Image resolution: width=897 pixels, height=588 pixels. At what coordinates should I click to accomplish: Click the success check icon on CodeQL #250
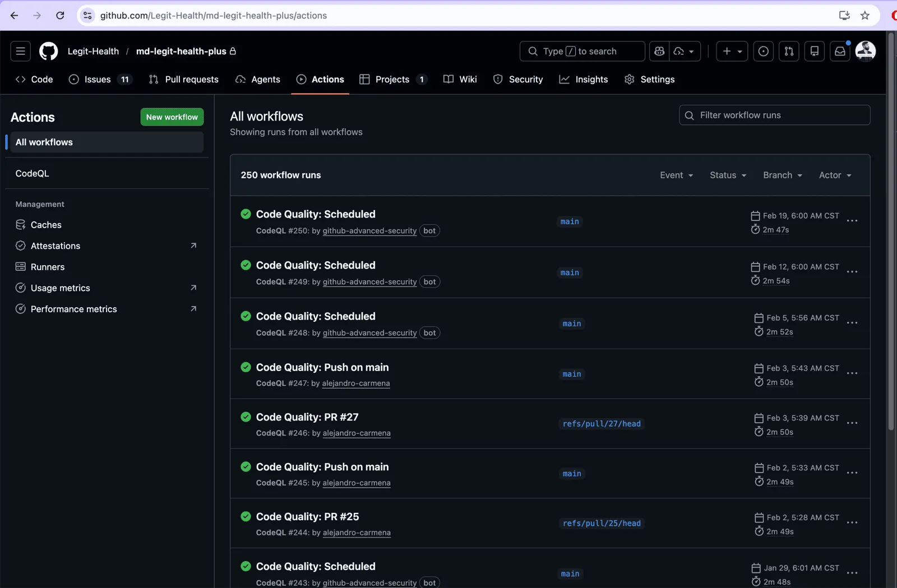(246, 214)
